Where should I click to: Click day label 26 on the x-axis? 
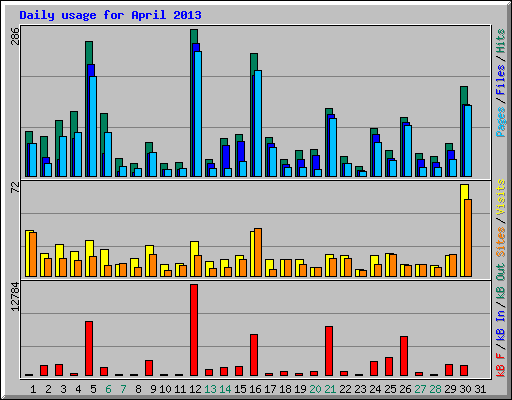click(405, 389)
